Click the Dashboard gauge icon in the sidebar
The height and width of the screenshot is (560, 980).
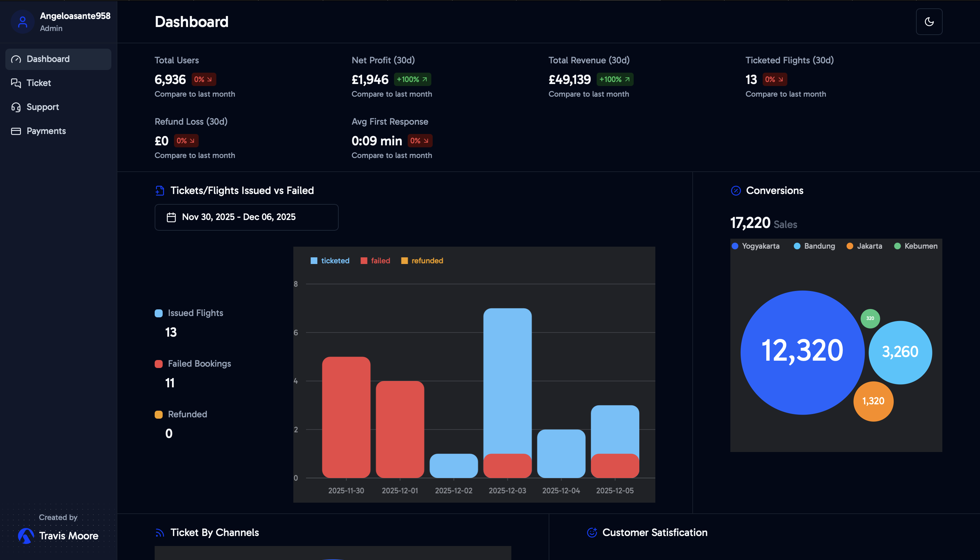point(16,59)
